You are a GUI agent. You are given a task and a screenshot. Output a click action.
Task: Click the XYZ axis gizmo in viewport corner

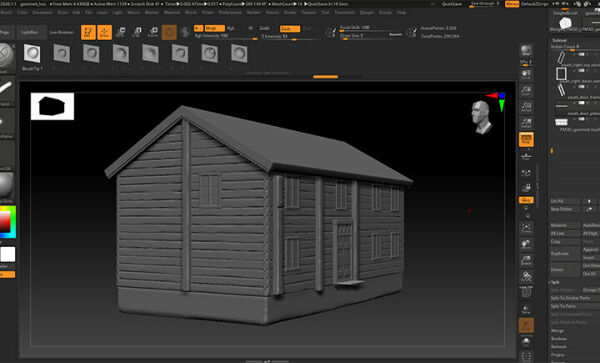click(x=497, y=101)
